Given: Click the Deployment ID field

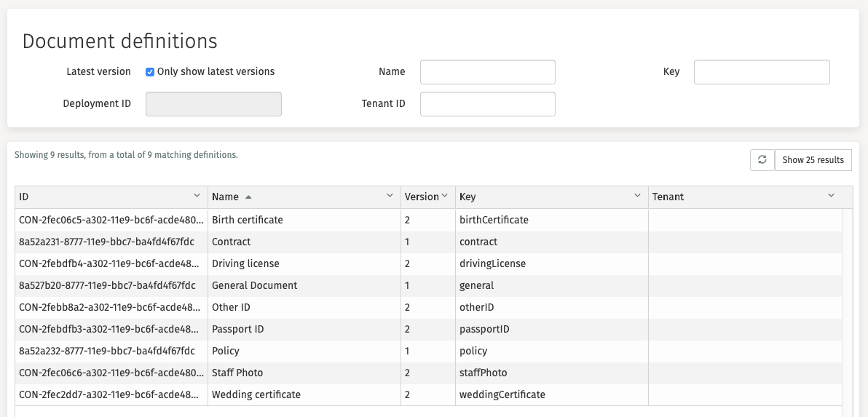Looking at the screenshot, I should pyautogui.click(x=213, y=104).
